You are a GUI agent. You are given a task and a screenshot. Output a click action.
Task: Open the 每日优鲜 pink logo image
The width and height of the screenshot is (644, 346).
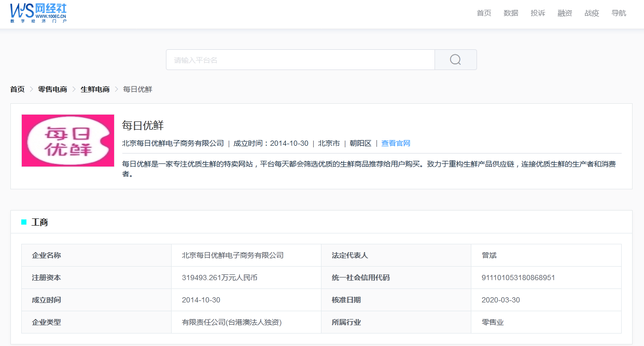pyautogui.click(x=68, y=141)
